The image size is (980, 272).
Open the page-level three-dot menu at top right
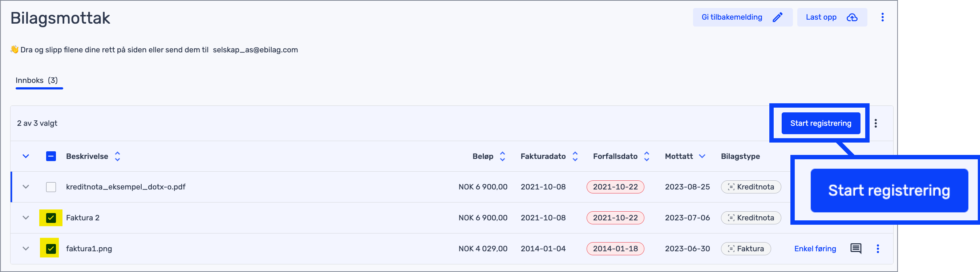click(882, 17)
